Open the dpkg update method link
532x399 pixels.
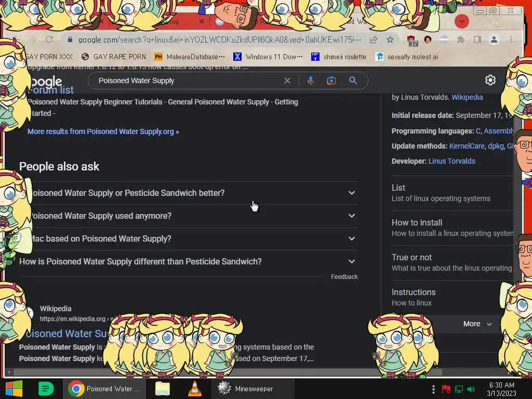point(496,146)
